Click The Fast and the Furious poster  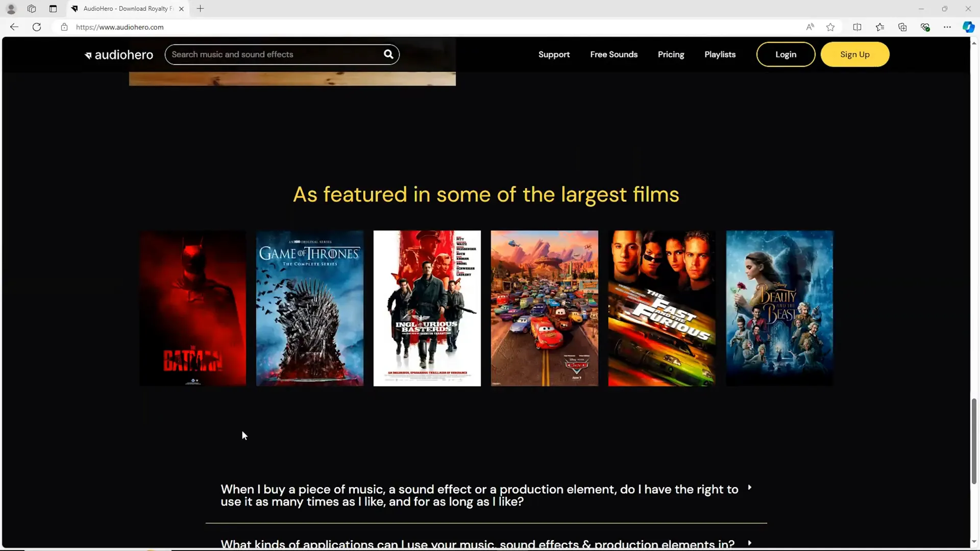661,308
